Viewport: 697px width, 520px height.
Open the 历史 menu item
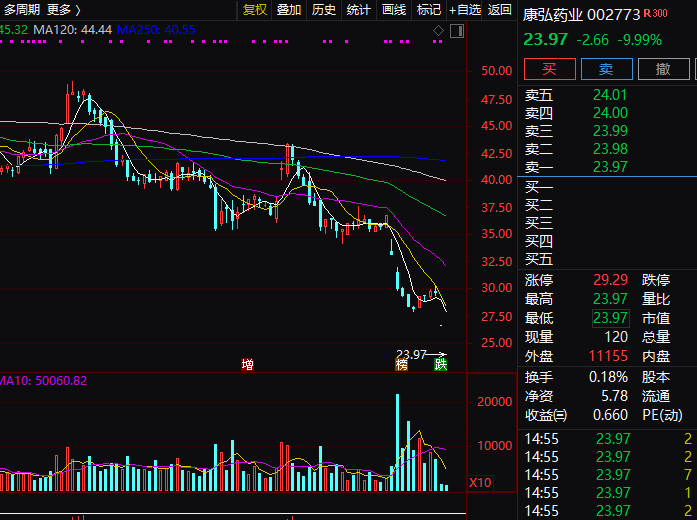point(324,10)
